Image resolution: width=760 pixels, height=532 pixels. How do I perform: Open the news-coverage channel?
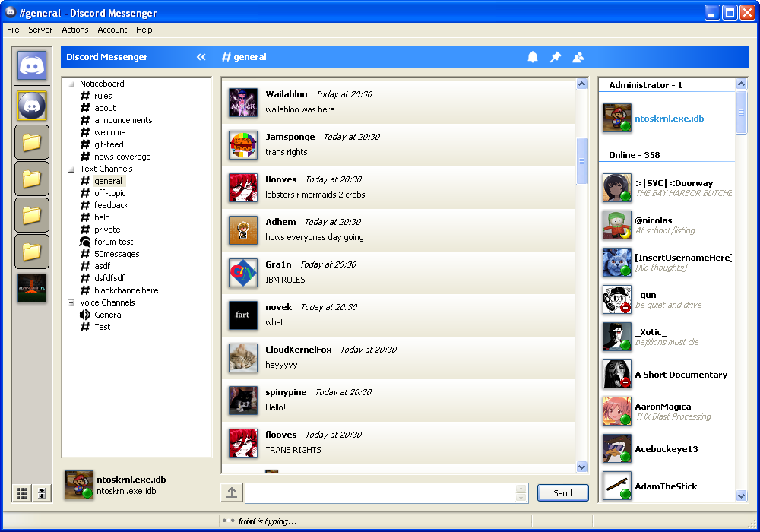122,157
